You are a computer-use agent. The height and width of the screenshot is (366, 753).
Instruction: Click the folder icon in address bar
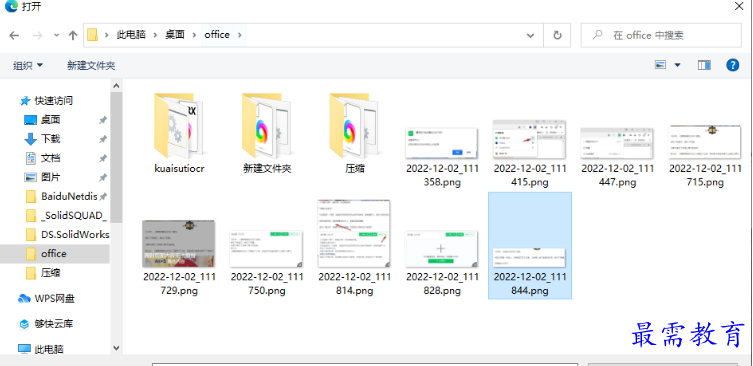(93, 35)
